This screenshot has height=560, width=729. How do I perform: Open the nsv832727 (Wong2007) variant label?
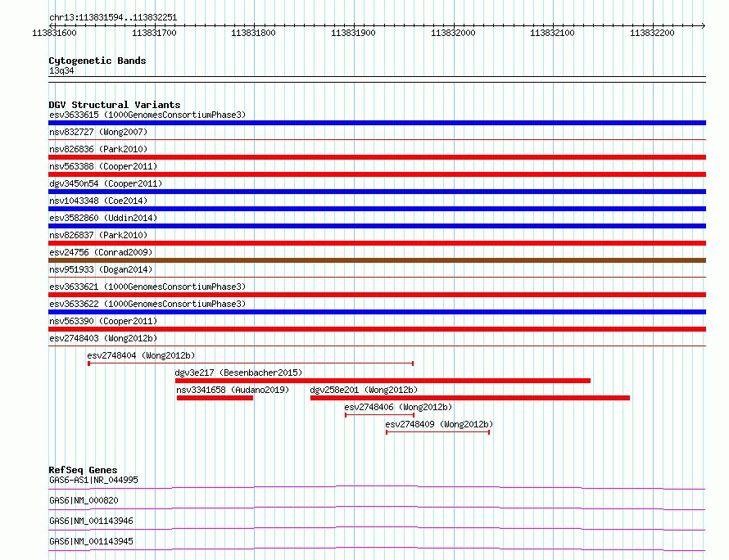tap(98, 132)
